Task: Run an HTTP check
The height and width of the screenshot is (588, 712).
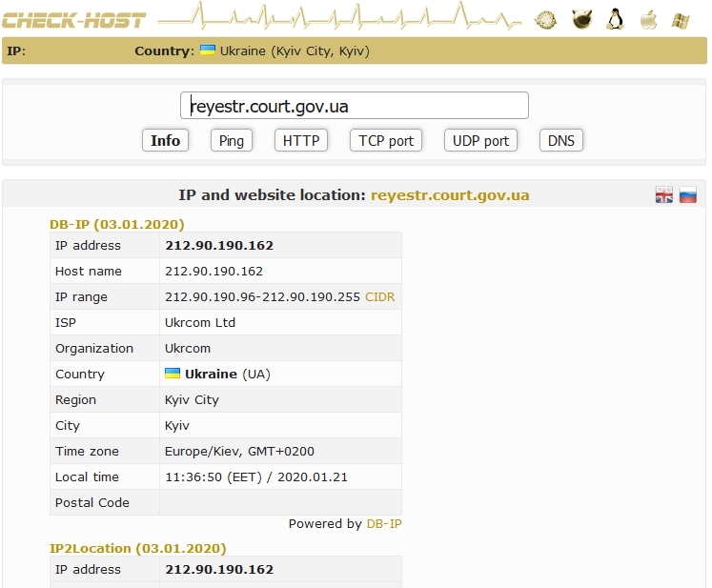Action: click(301, 140)
